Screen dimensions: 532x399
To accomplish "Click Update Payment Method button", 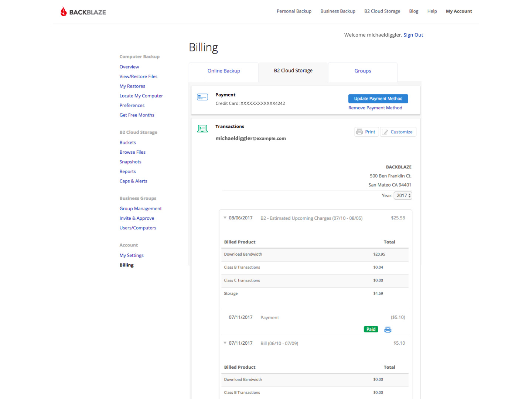I will tap(378, 99).
